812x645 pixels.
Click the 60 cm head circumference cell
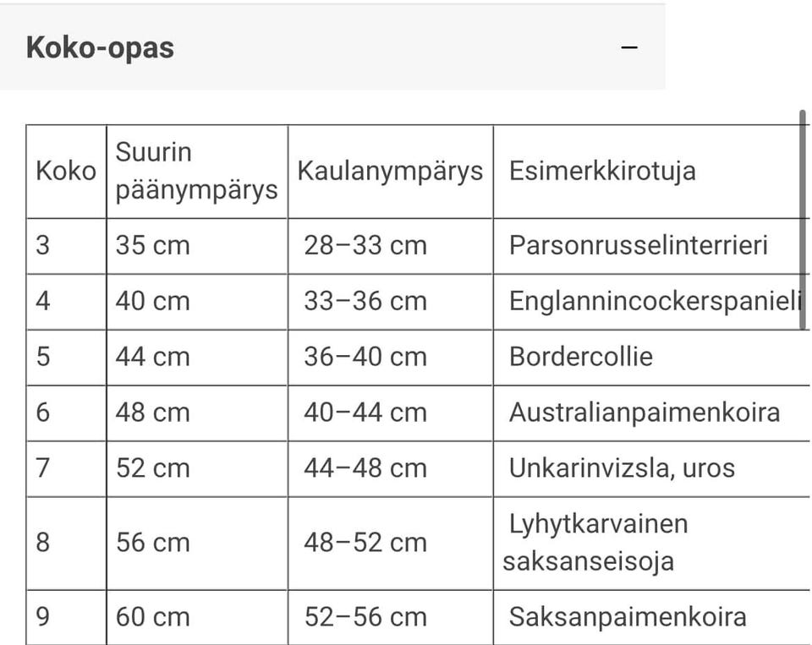pos(153,616)
